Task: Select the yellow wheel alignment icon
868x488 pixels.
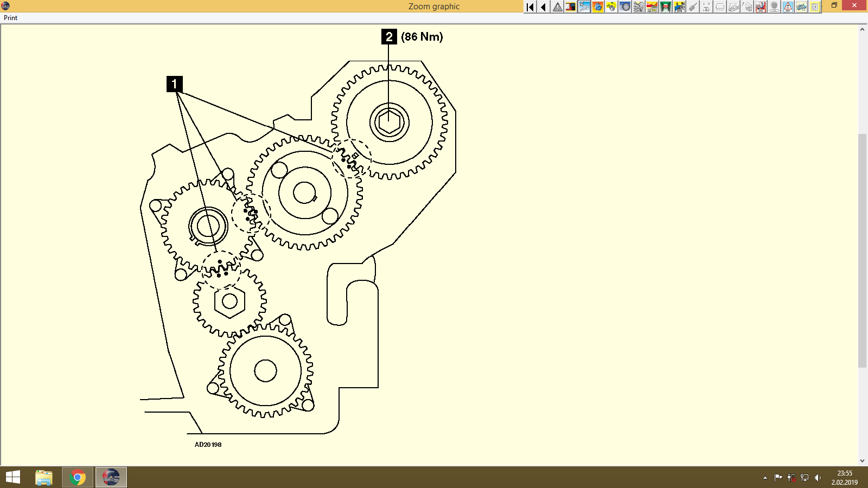Action: (x=612, y=7)
